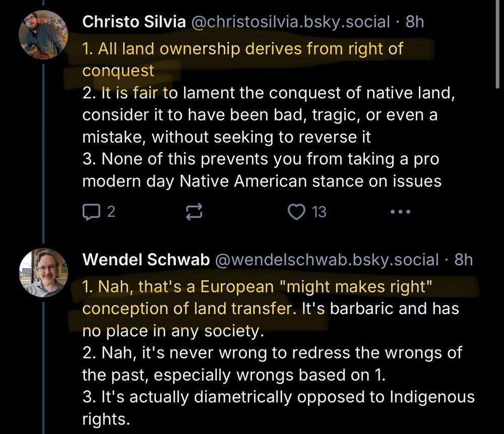Expand the more options menu via ellipsis

(400, 212)
